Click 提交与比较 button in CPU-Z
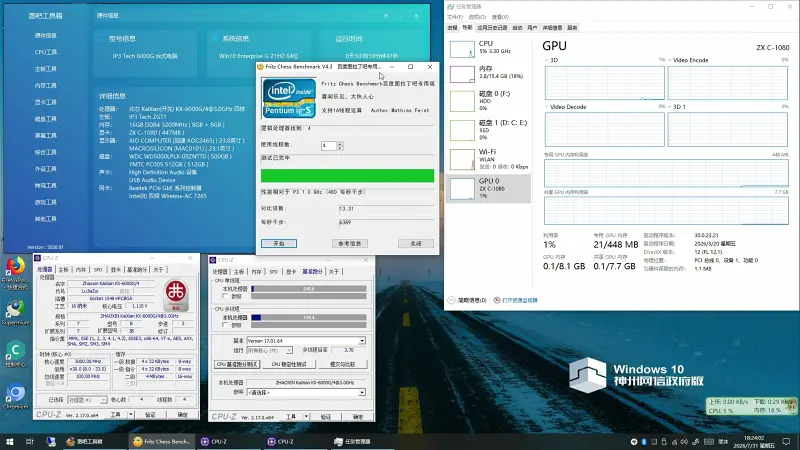This screenshot has height=450, width=800. click(342, 364)
